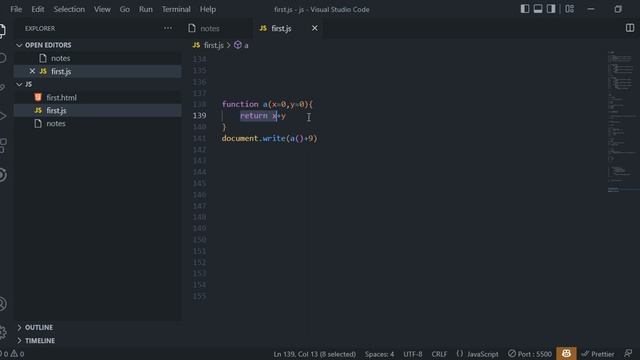Open the customize layout icon
This screenshot has height=360, width=640.
click(x=569, y=9)
